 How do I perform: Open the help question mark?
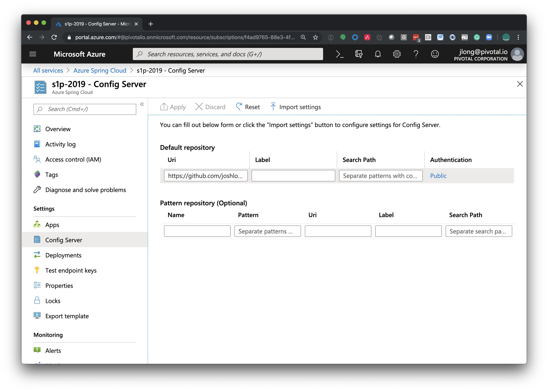416,54
